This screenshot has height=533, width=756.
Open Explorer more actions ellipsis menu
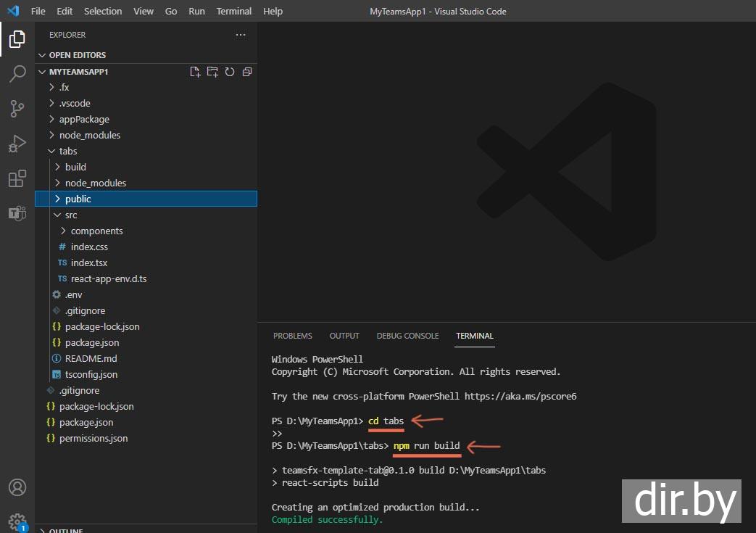tap(241, 35)
